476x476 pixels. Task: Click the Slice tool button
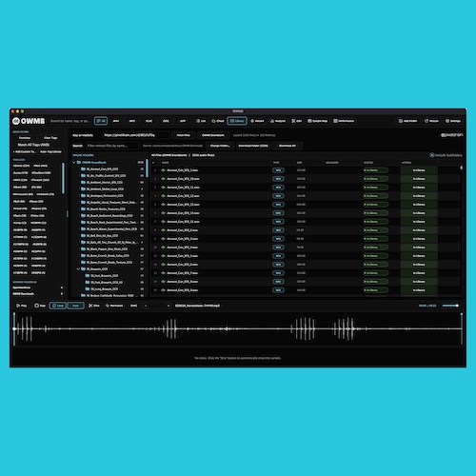(94, 306)
